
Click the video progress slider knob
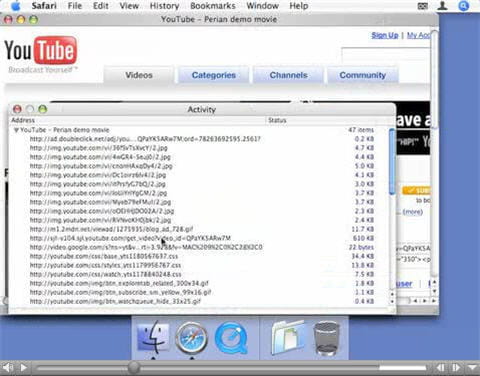pyautogui.click(x=134, y=368)
